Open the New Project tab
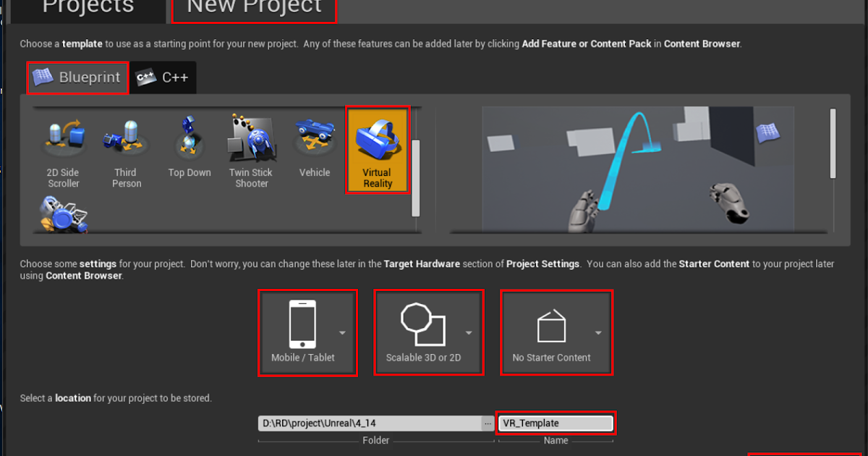868x456 pixels. click(x=253, y=7)
